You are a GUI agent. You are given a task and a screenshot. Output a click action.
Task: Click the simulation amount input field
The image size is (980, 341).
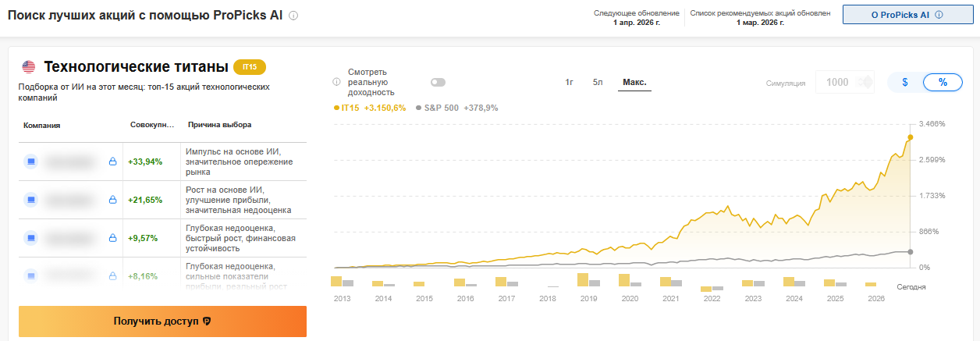click(x=837, y=82)
